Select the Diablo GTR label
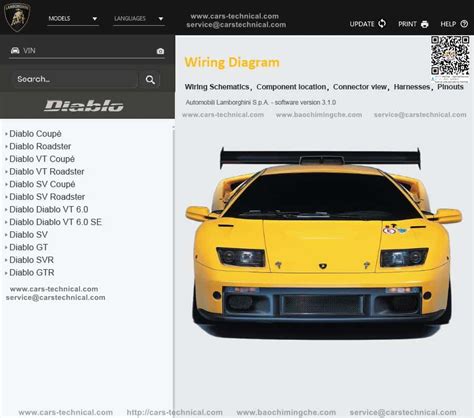The image size is (474, 418). 32,273
